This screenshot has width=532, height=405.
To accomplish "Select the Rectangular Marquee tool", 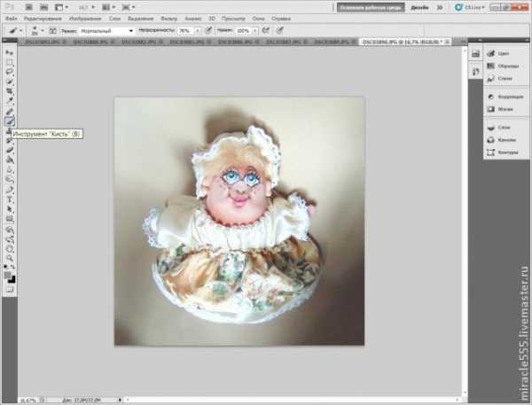I will pyautogui.click(x=10, y=63).
